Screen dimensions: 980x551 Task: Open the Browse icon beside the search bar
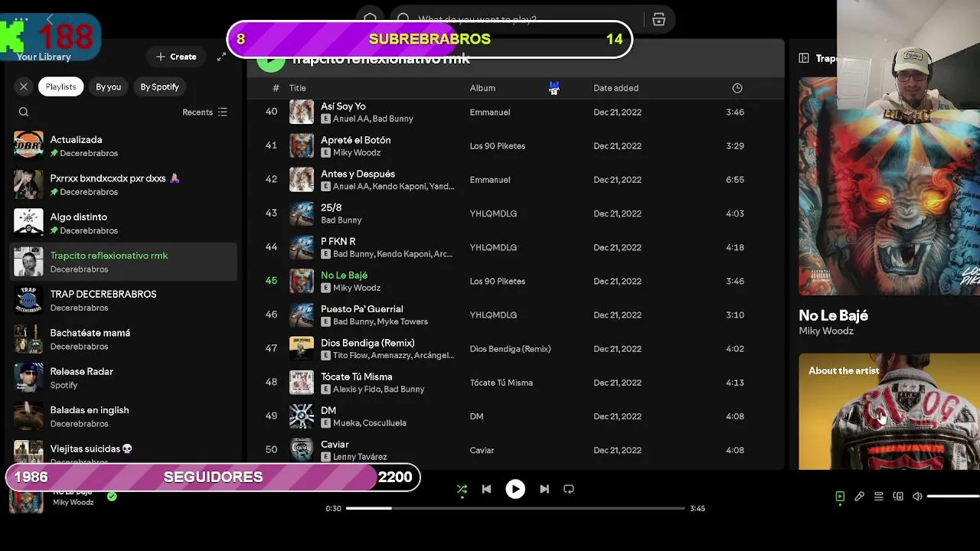658,20
